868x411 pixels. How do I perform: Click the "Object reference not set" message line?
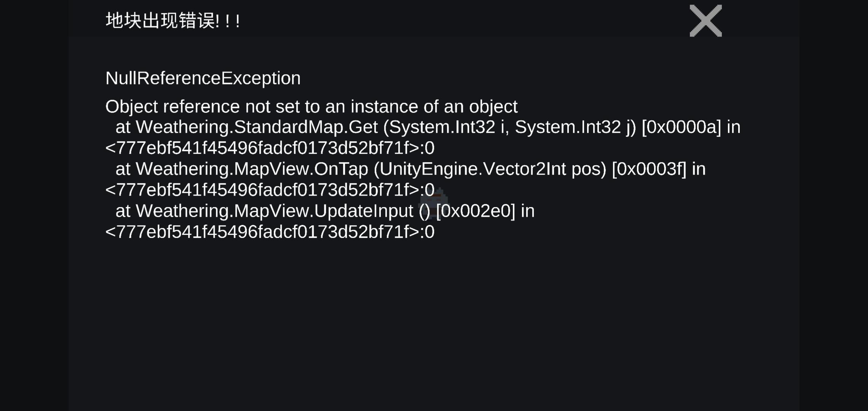click(x=311, y=107)
